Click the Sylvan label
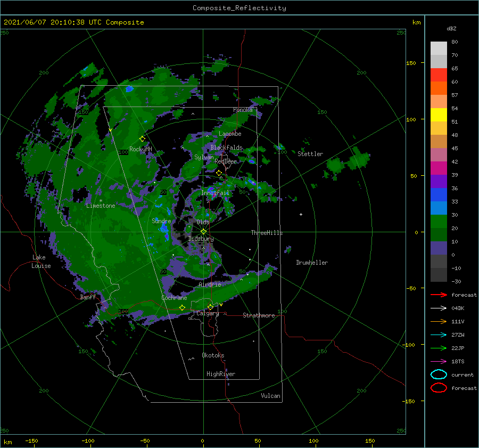Screen dimensions: 479x448 click(204, 157)
